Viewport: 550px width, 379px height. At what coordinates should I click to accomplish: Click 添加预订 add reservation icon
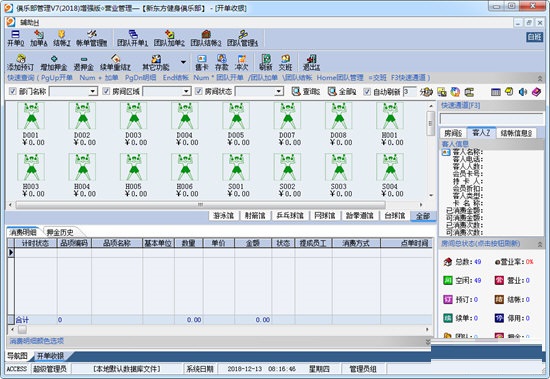[x=21, y=63]
